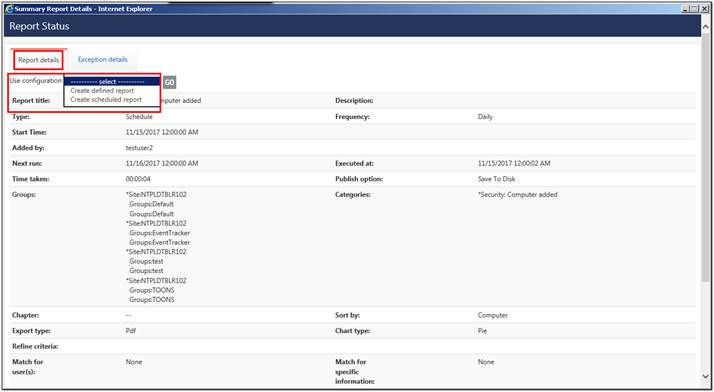Click the 'Match for specific information:' label

355,372
